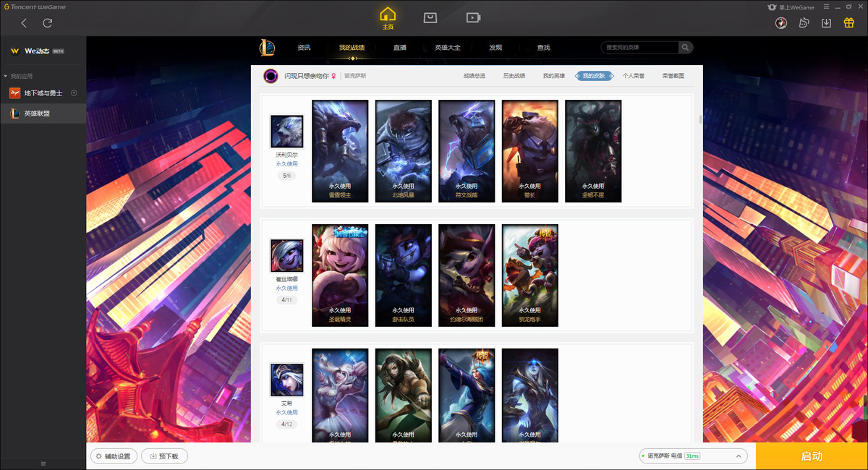Open the yellow gift box icon
The width and height of the screenshot is (868, 470).
849,22
